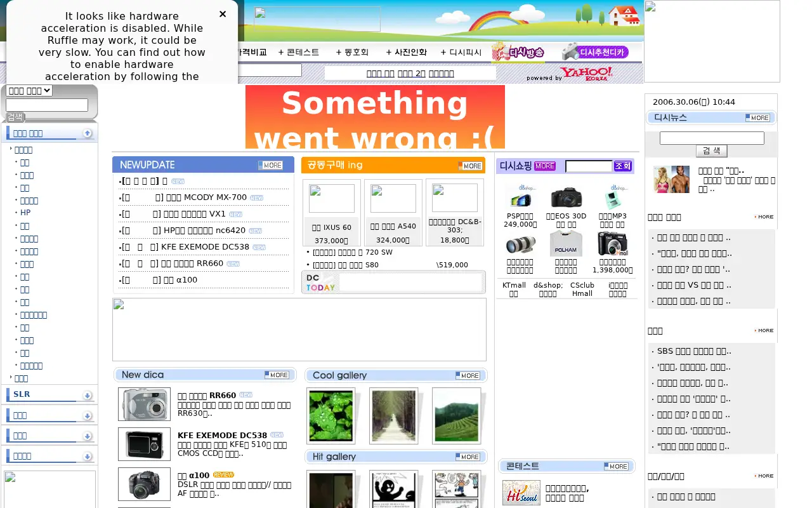Open the KFE EXEMODE DC538 thumbnail

pos(144,444)
